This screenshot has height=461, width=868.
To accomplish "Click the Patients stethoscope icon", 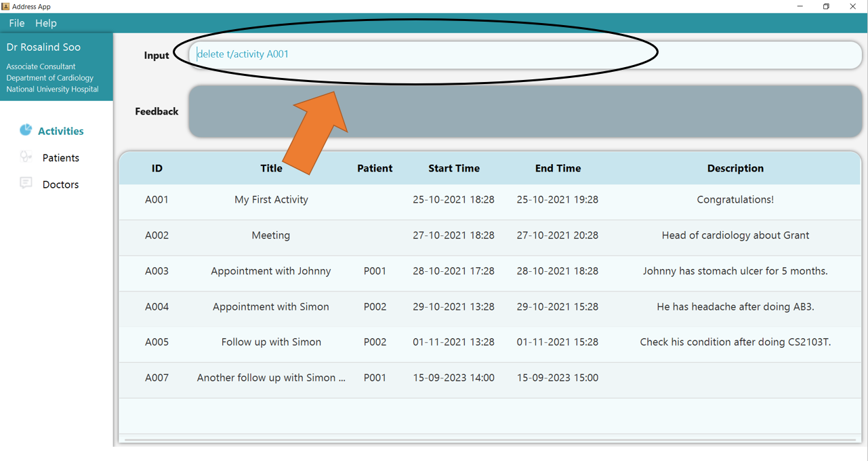I will tap(26, 157).
